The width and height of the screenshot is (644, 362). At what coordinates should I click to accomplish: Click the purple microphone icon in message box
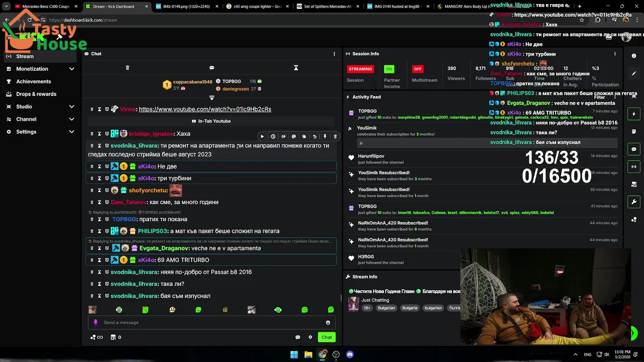tap(96, 323)
